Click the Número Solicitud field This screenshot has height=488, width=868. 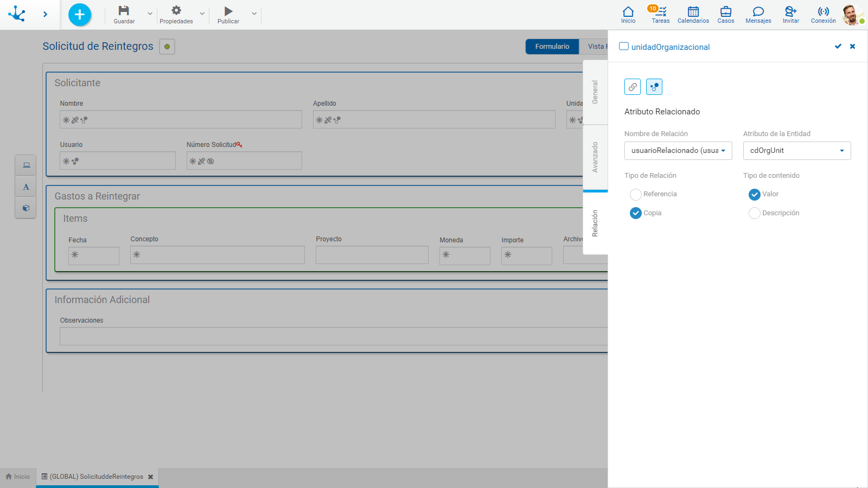[244, 160]
